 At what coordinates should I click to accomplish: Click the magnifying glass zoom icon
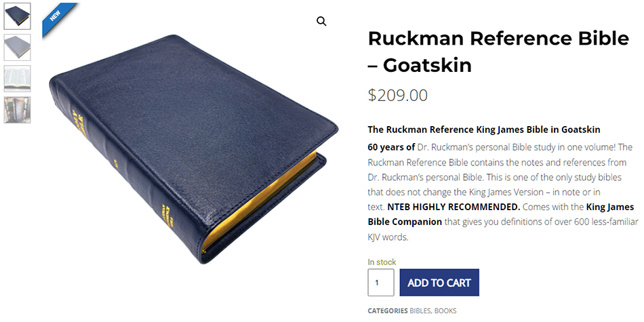click(x=321, y=21)
